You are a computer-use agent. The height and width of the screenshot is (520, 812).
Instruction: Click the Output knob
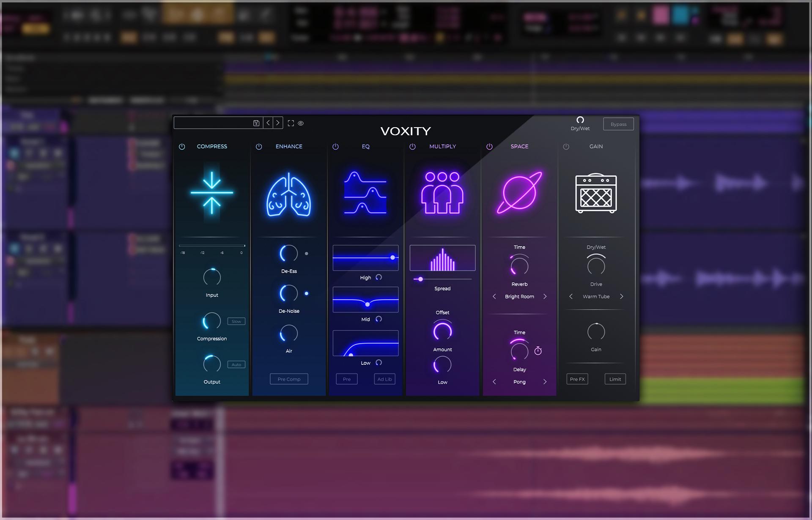pos(212,364)
